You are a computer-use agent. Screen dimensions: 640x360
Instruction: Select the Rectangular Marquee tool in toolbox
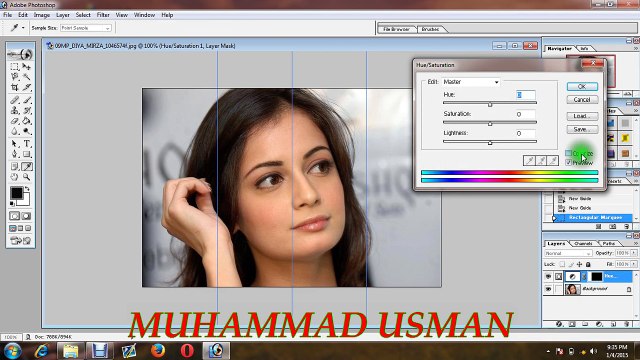point(15,67)
